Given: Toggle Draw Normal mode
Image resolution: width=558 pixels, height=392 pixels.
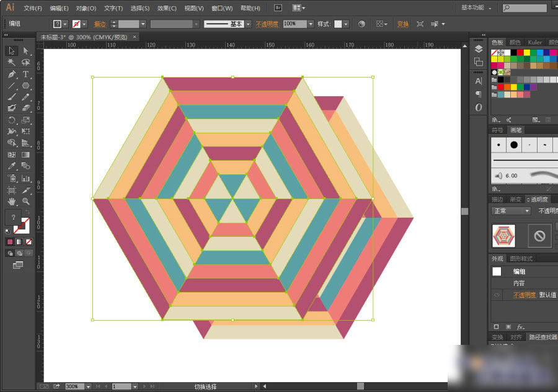Looking at the screenshot, I should [10, 253].
